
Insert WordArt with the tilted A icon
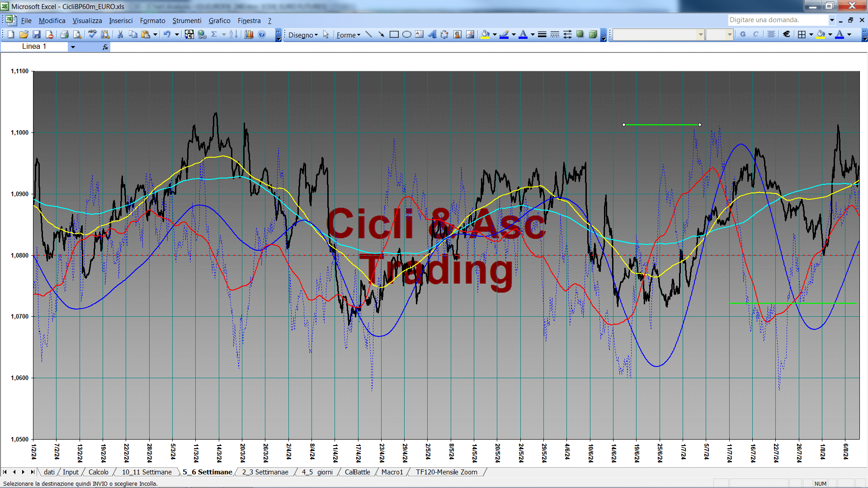pos(432,34)
